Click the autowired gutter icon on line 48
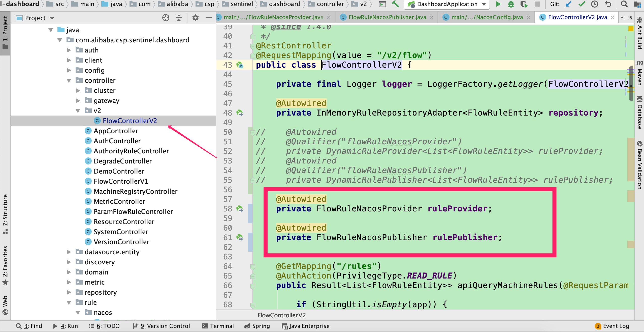The height and width of the screenshot is (332, 644). (240, 113)
